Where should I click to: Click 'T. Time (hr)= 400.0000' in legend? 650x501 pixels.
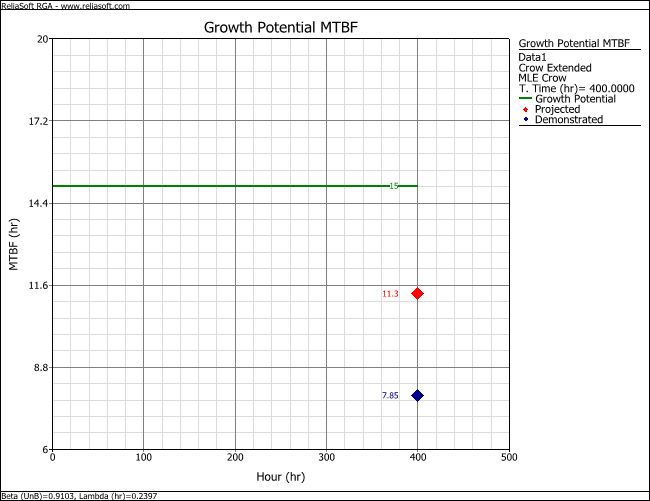click(x=577, y=89)
